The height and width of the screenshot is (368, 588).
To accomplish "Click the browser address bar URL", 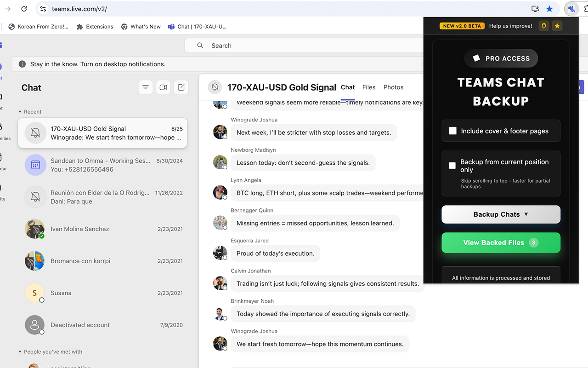I will tap(79, 9).
